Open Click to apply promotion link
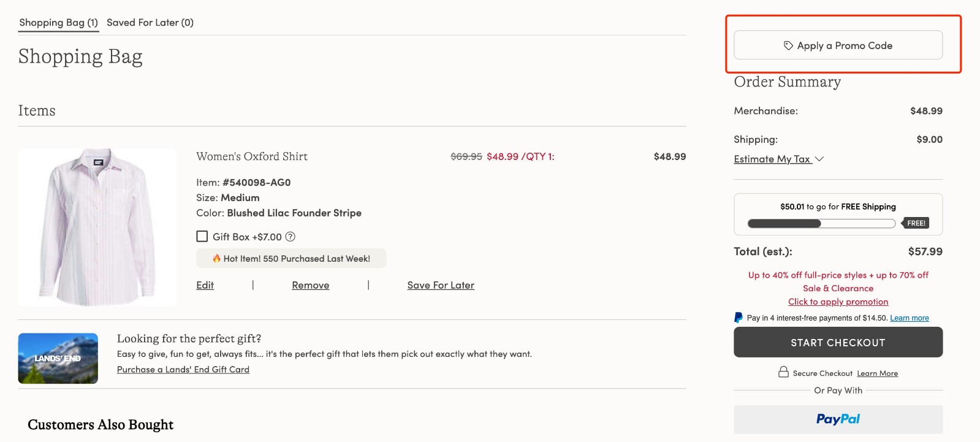 click(838, 301)
